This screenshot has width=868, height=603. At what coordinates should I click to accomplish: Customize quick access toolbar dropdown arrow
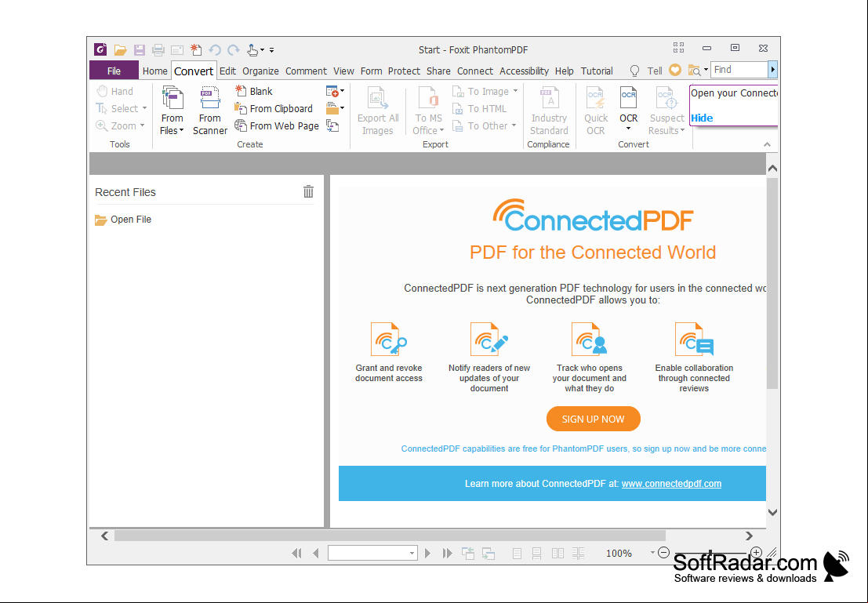(272, 50)
